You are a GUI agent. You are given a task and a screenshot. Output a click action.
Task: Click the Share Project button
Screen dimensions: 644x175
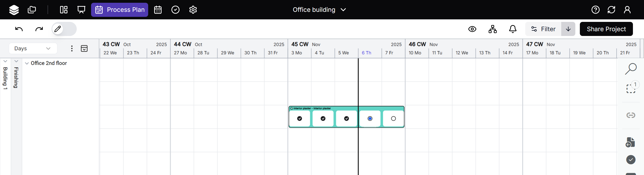click(606, 29)
